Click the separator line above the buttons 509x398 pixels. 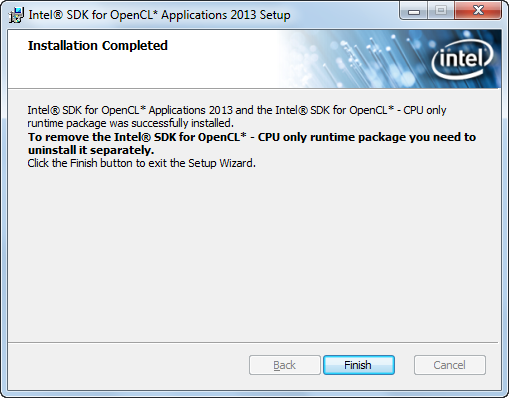pyautogui.click(x=253, y=342)
